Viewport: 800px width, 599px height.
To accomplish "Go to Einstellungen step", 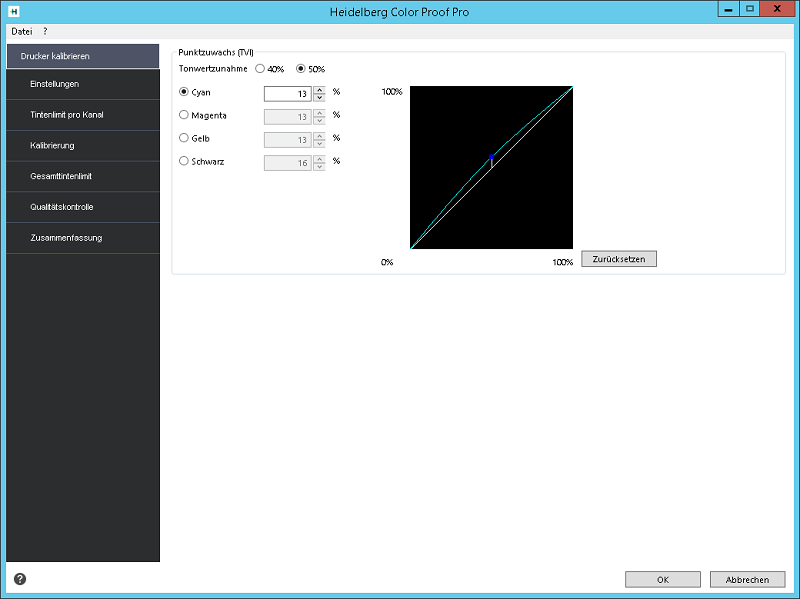I will (x=83, y=84).
